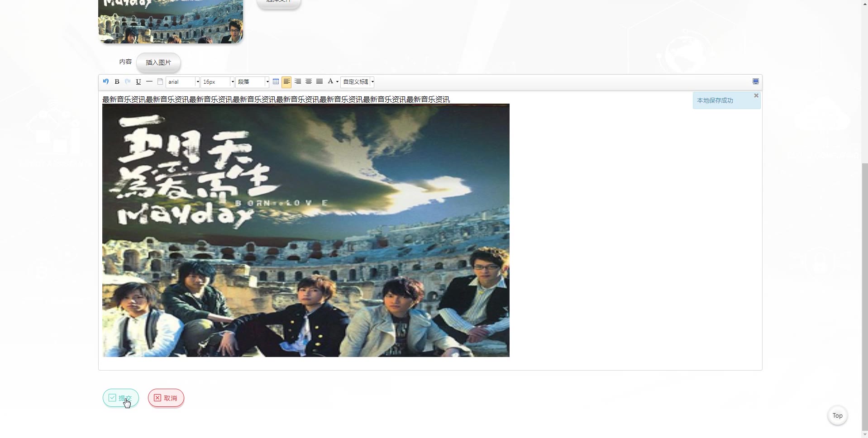This screenshot has height=438, width=868.
Task: Click the 内容 field label
Action: (x=125, y=62)
